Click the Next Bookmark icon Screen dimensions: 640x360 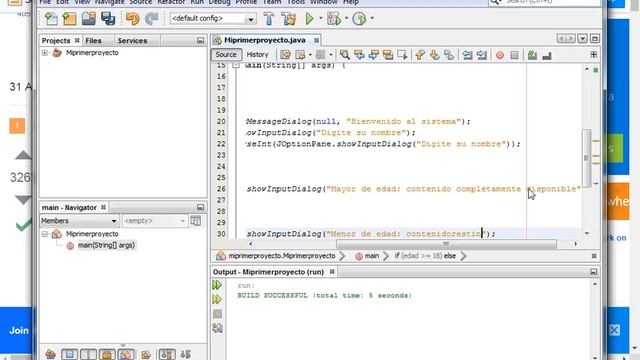click(435, 55)
